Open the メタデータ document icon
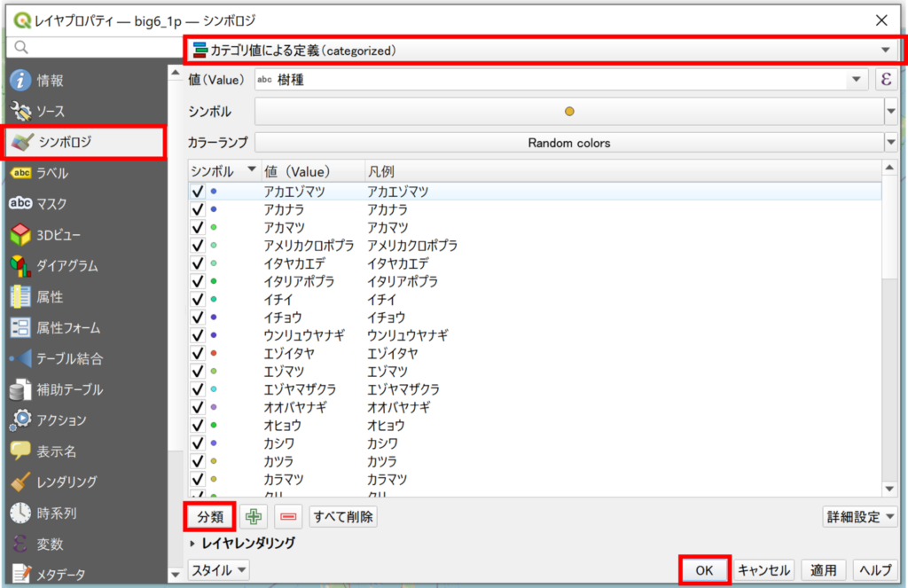Image resolution: width=908 pixels, height=588 pixels. (x=20, y=574)
